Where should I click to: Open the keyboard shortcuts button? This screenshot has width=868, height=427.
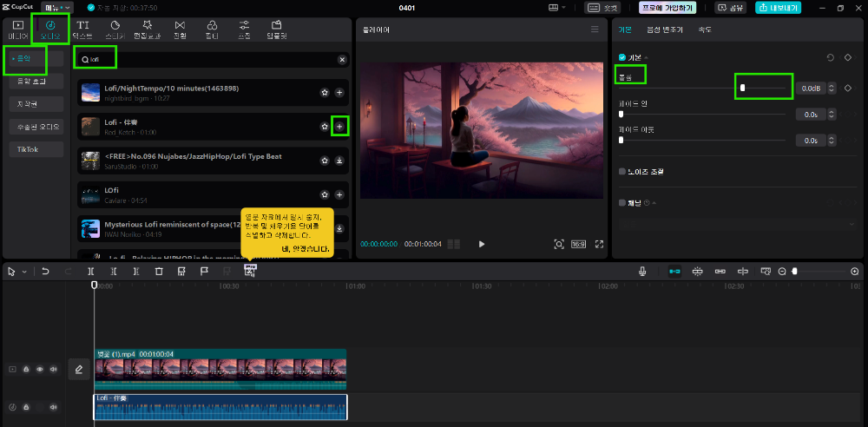click(602, 8)
